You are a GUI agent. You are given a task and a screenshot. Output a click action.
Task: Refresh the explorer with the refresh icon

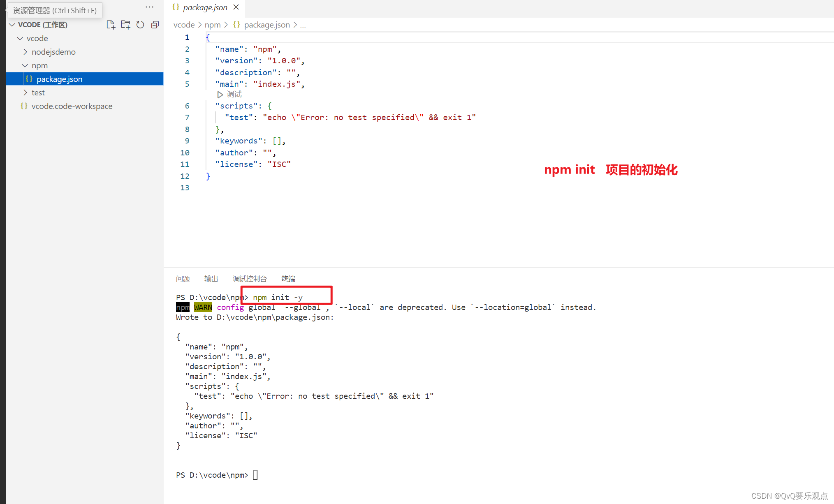tap(140, 25)
